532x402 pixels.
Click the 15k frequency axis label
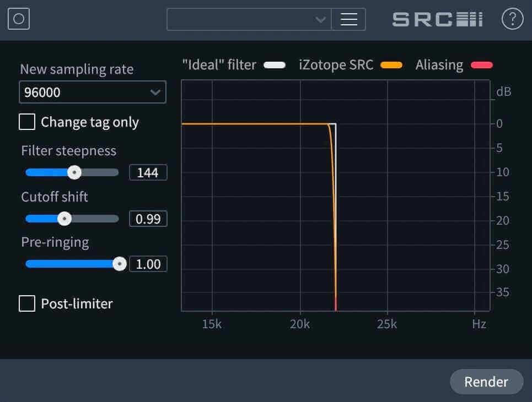212,324
